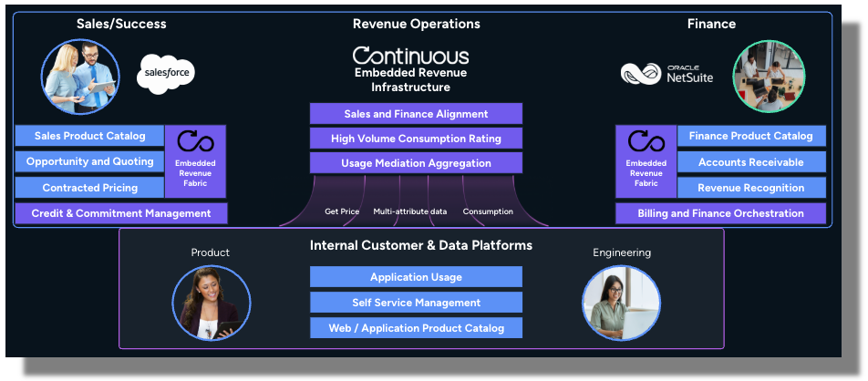This screenshot has width=868, height=381.
Task: Click the Salesforce cloud logo
Action: 166,73
